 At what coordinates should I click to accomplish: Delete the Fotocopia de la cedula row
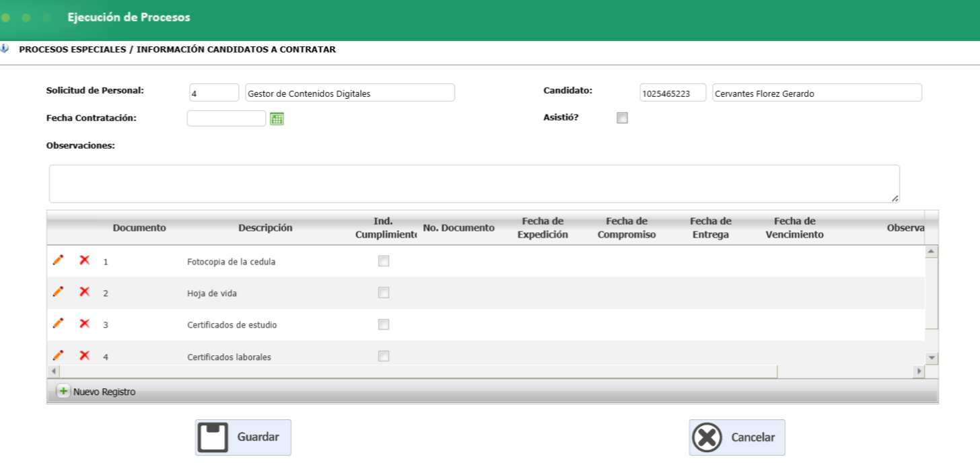pos(84,260)
